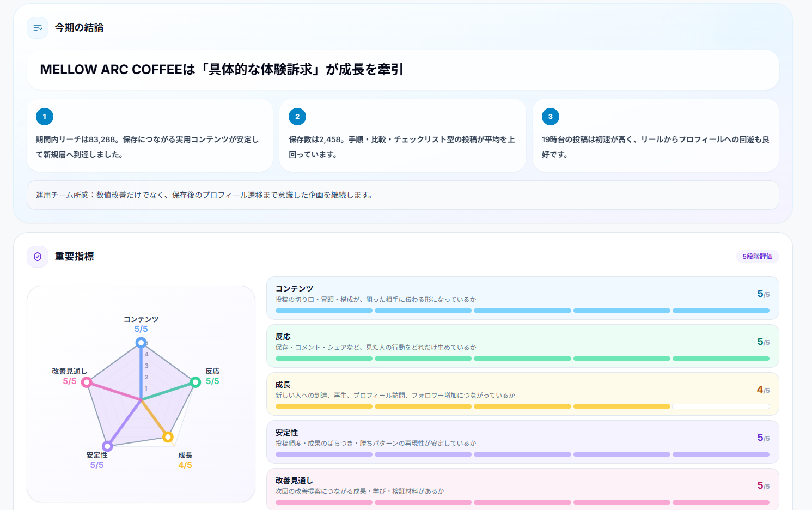Click the empty fifth segment of 成長 bar
The width and height of the screenshot is (812, 510).
[x=721, y=406]
